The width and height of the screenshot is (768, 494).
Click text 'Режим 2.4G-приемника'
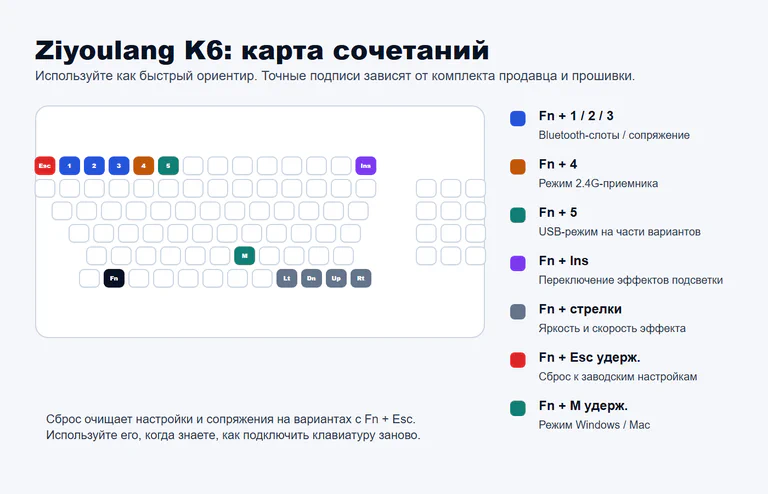click(x=599, y=184)
